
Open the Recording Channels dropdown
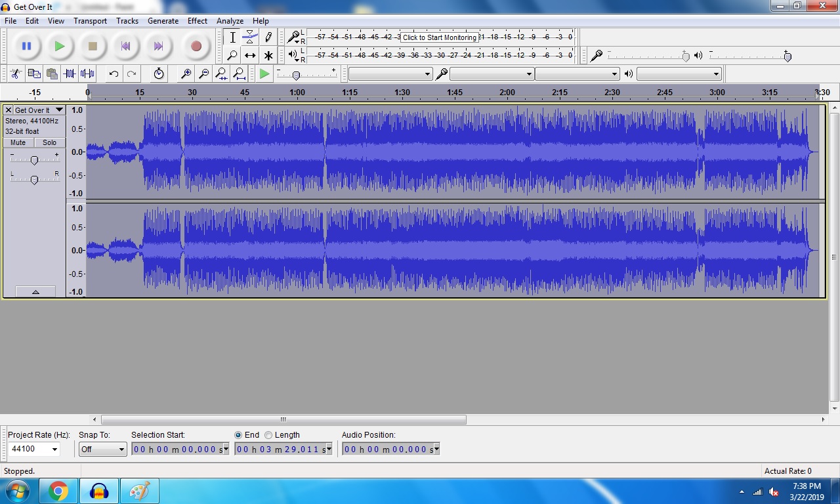coord(577,74)
